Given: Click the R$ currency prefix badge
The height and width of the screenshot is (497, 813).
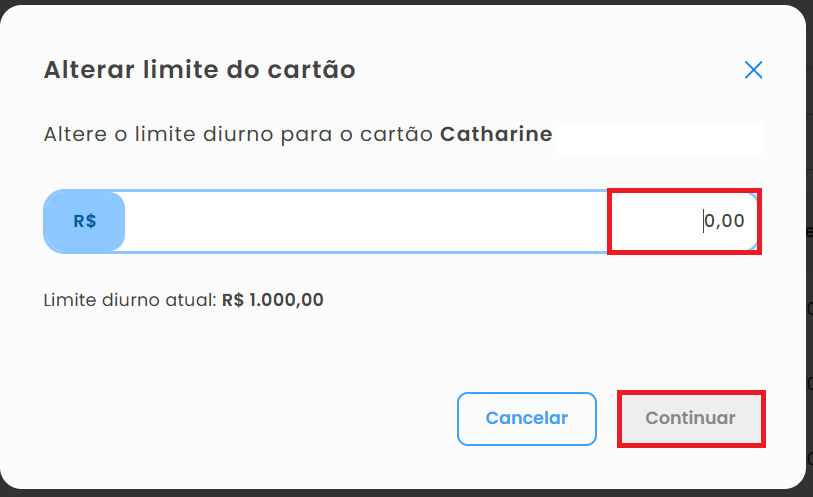Looking at the screenshot, I should pos(84,221).
